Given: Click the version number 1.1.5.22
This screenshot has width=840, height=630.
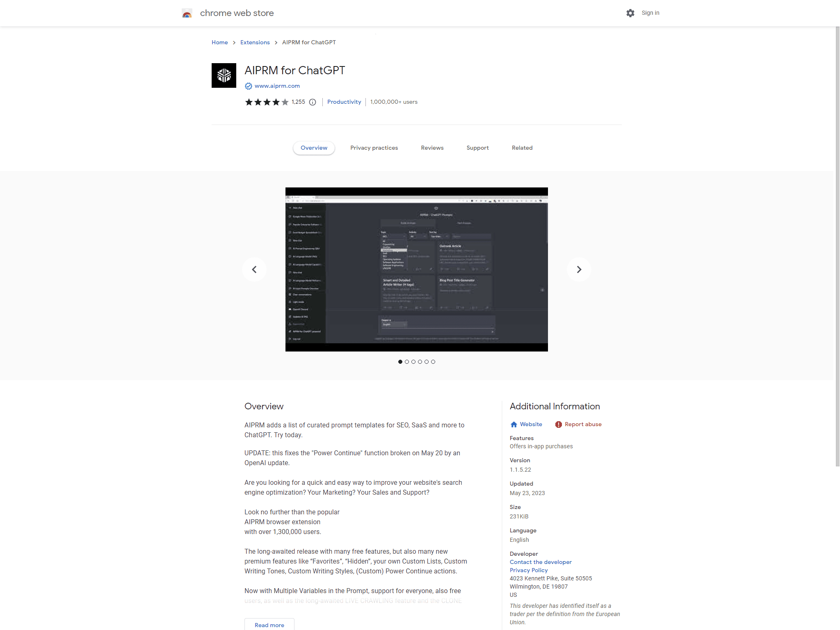Looking at the screenshot, I should point(520,470).
